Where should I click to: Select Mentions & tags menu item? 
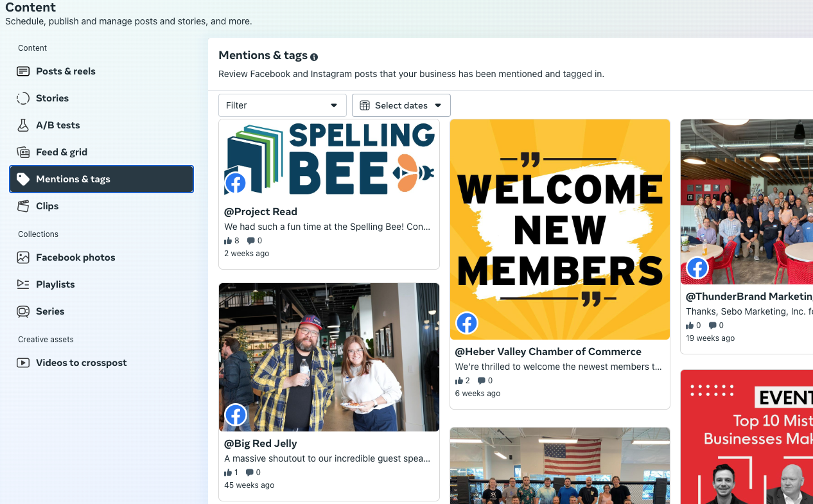pos(101,179)
